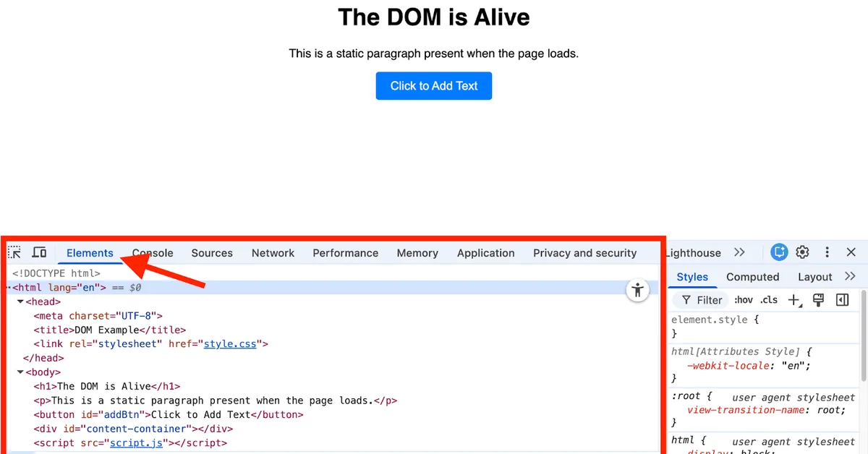Click the filter funnel icon in Styles
This screenshot has height=454, width=868.
pyautogui.click(x=686, y=299)
